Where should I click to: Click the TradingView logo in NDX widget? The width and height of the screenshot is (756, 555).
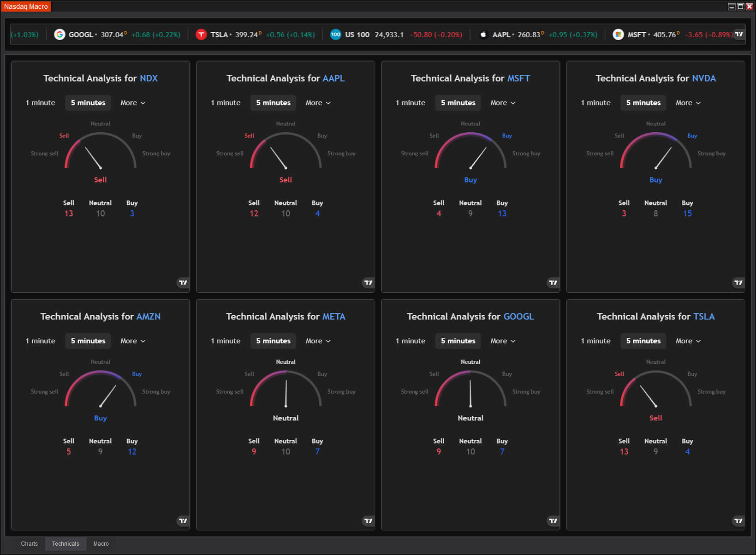click(183, 283)
